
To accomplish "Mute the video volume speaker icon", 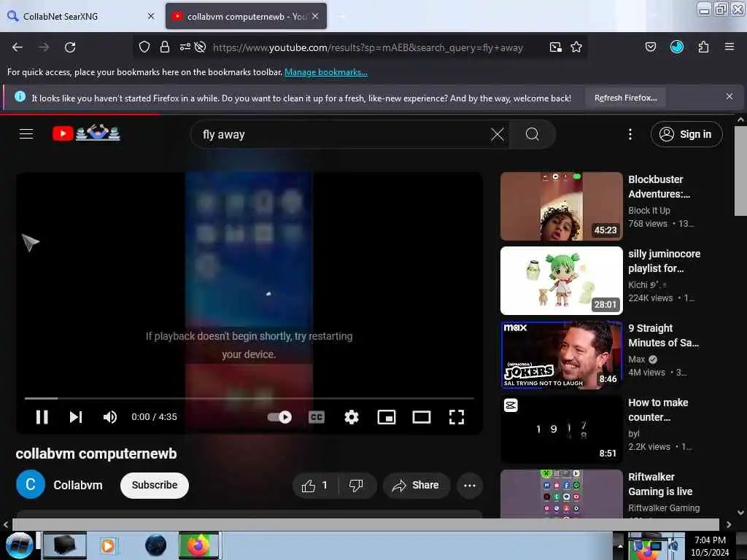I will click(x=109, y=417).
